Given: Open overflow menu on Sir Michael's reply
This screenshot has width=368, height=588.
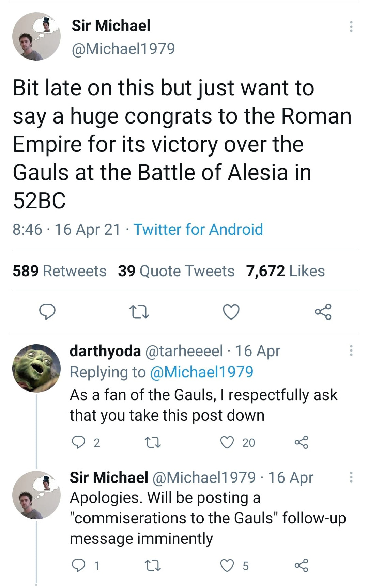Looking at the screenshot, I should click(351, 477).
